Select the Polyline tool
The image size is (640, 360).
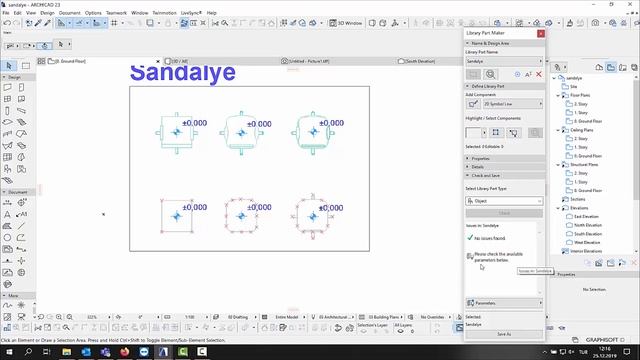coord(21,238)
